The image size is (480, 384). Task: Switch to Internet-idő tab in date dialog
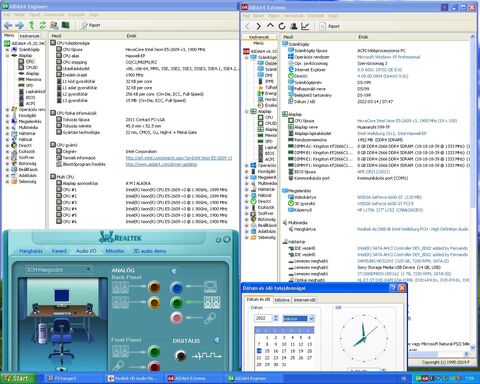point(304,300)
